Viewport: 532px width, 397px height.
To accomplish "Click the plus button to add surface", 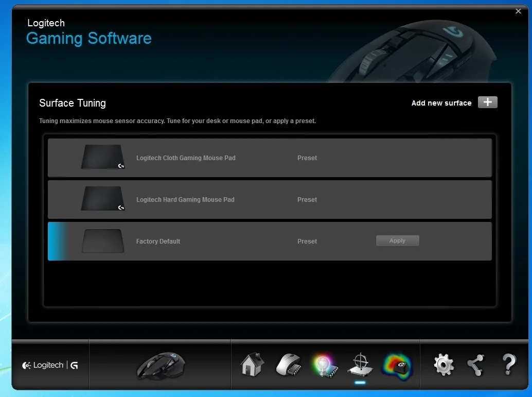I will point(488,102).
